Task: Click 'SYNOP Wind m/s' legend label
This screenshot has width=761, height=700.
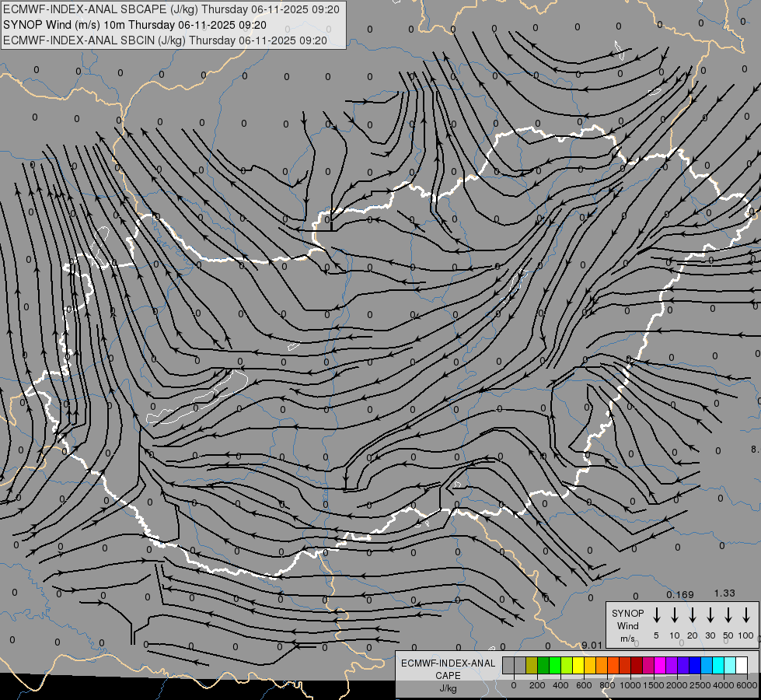Action: tap(627, 625)
